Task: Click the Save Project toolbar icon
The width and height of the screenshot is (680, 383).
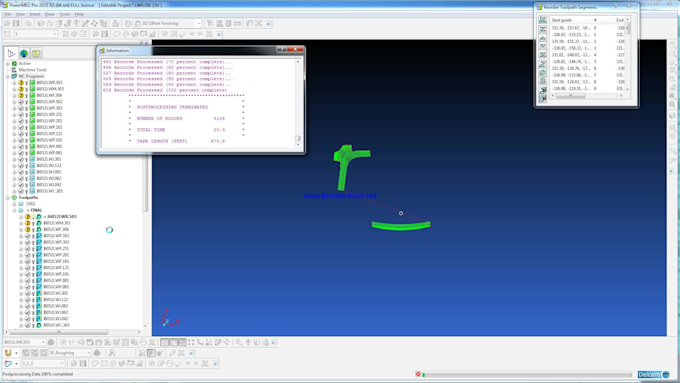Action: click(x=16, y=23)
